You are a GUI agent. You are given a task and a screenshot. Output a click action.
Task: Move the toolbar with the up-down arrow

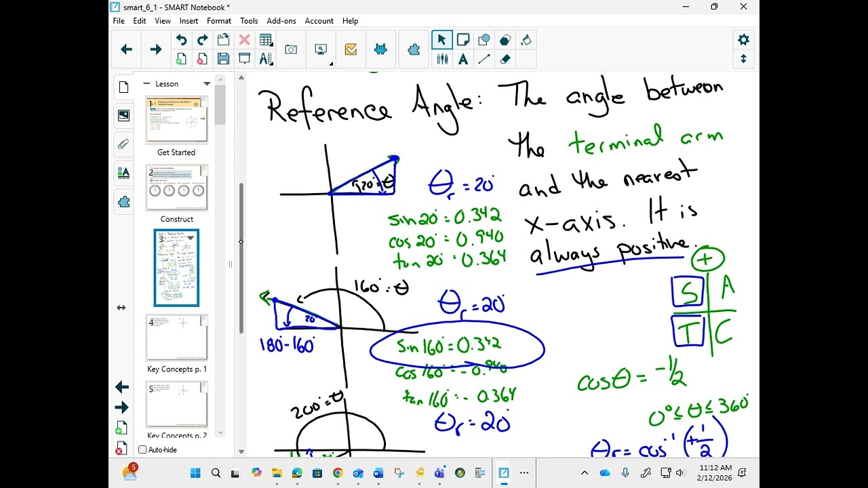click(x=743, y=59)
